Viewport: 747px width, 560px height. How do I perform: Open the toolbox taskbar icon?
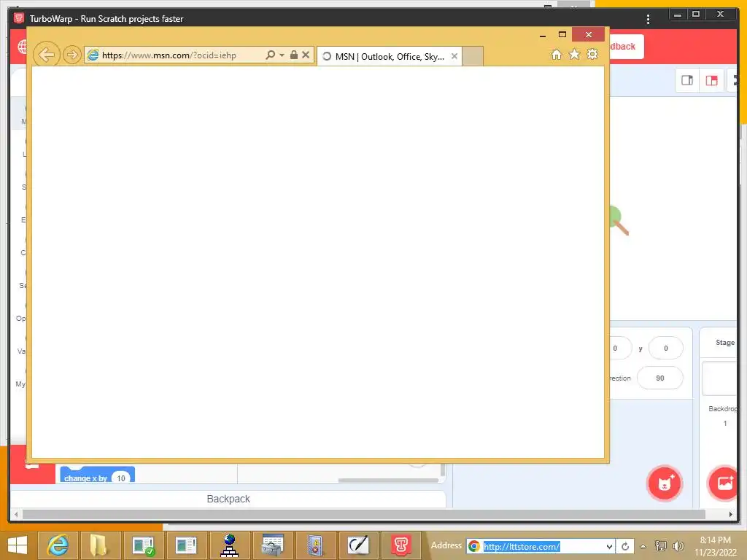272,545
